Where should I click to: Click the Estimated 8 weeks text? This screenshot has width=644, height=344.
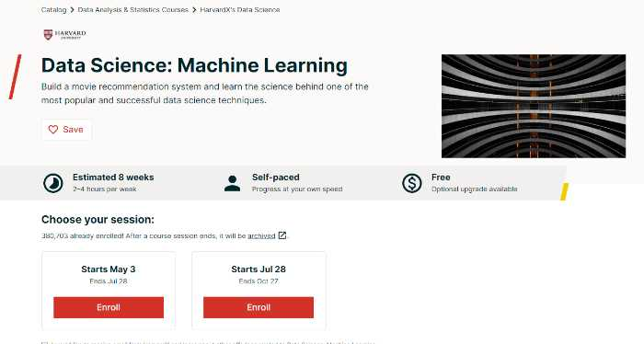click(113, 178)
